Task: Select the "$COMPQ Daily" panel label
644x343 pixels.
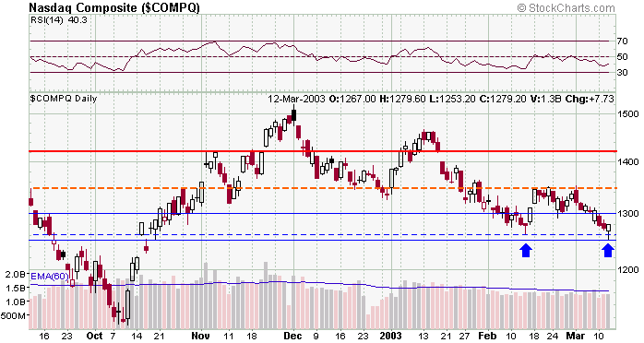Action: tap(64, 99)
